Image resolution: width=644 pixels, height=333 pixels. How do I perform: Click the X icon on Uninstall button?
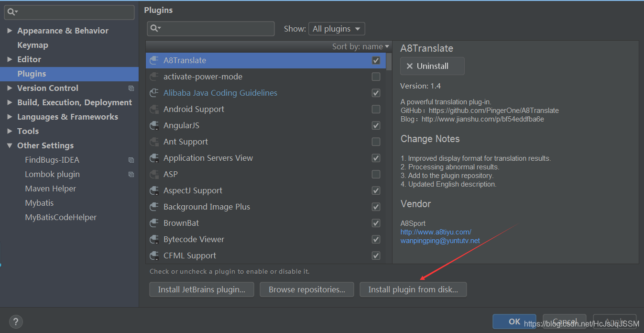point(409,67)
